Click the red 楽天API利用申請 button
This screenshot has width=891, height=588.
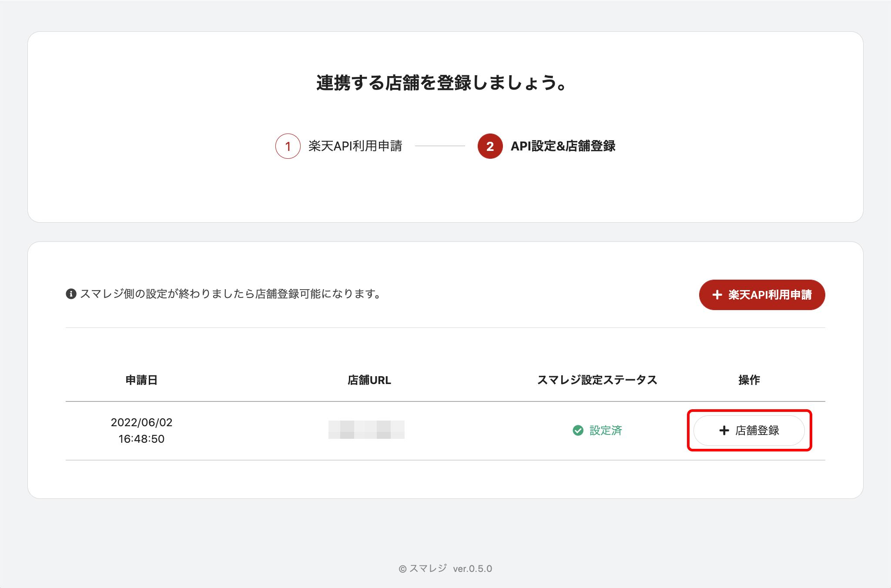pyautogui.click(x=762, y=295)
